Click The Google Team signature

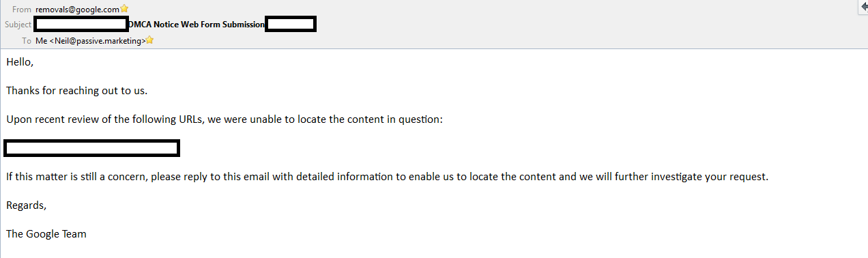click(x=46, y=234)
